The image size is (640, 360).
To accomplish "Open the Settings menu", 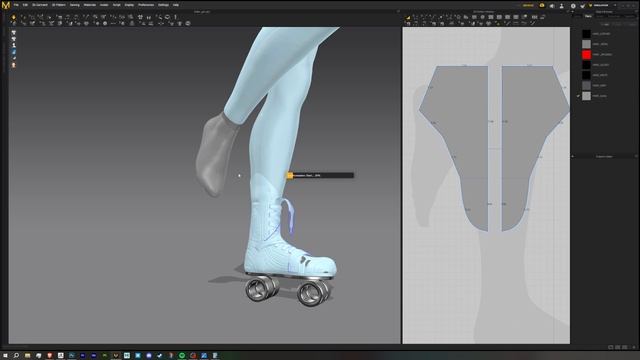I will [x=163, y=5].
